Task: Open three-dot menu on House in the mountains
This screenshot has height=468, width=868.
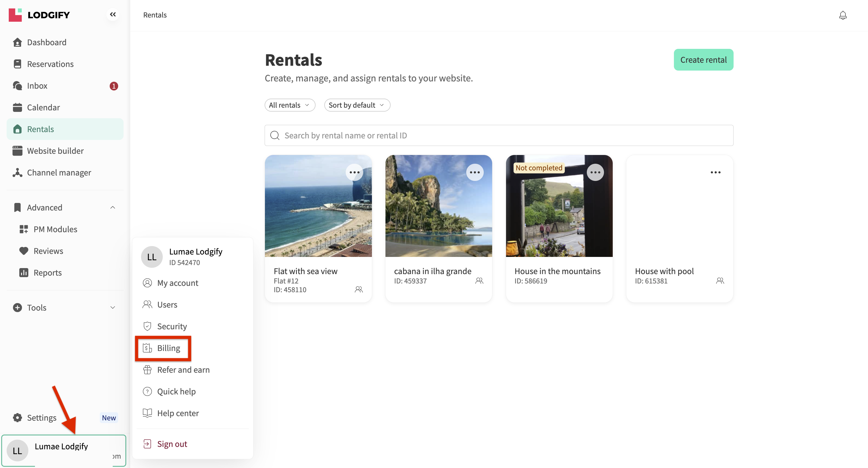Action: click(x=595, y=172)
